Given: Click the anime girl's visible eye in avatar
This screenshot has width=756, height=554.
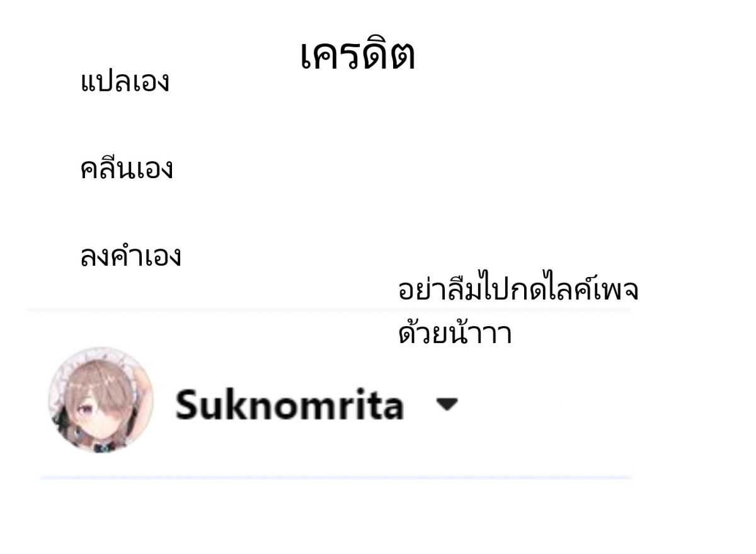Looking at the screenshot, I should [x=85, y=409].
